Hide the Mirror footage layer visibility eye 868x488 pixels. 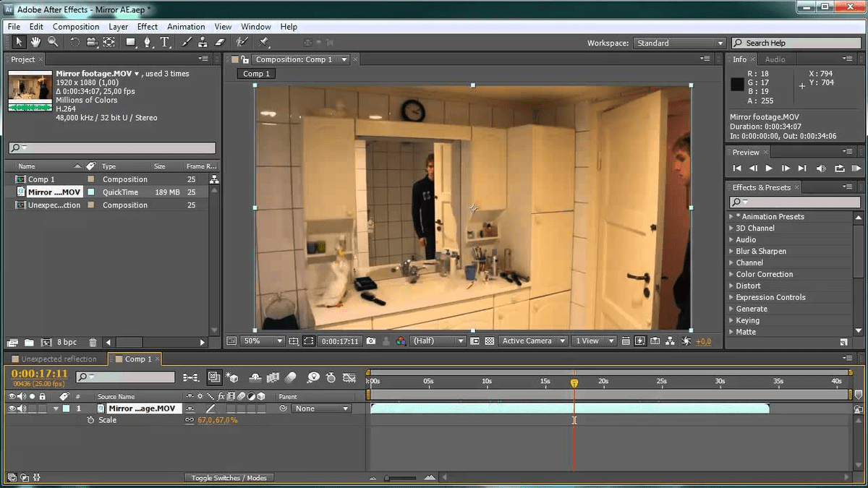pos(11,408)
